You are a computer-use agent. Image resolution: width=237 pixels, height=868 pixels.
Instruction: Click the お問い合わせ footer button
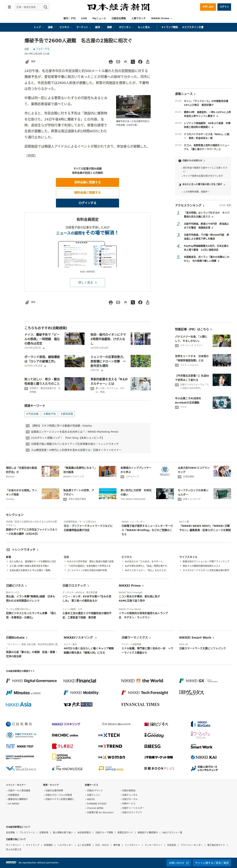click(x=179, y=863)
